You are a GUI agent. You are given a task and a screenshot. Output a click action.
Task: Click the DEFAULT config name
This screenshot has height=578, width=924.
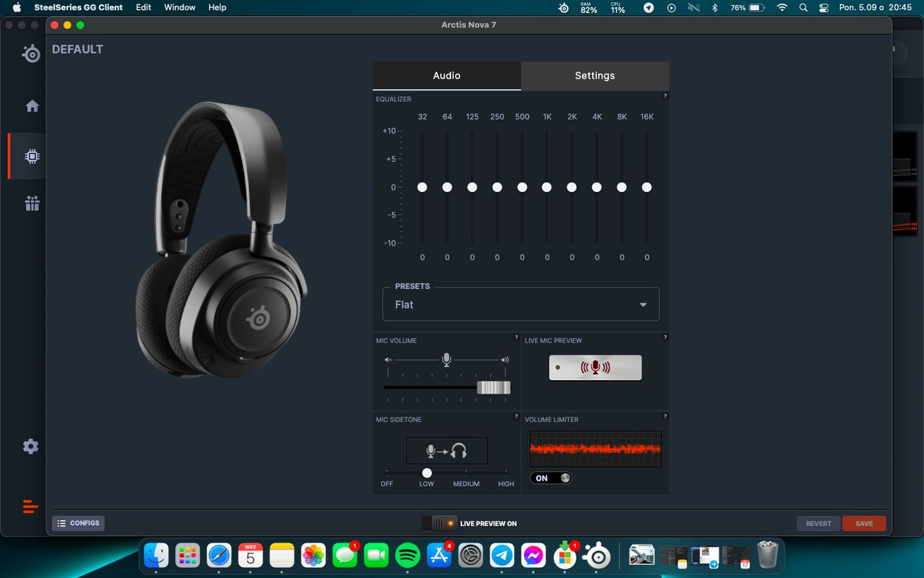(x=77, y=49)
